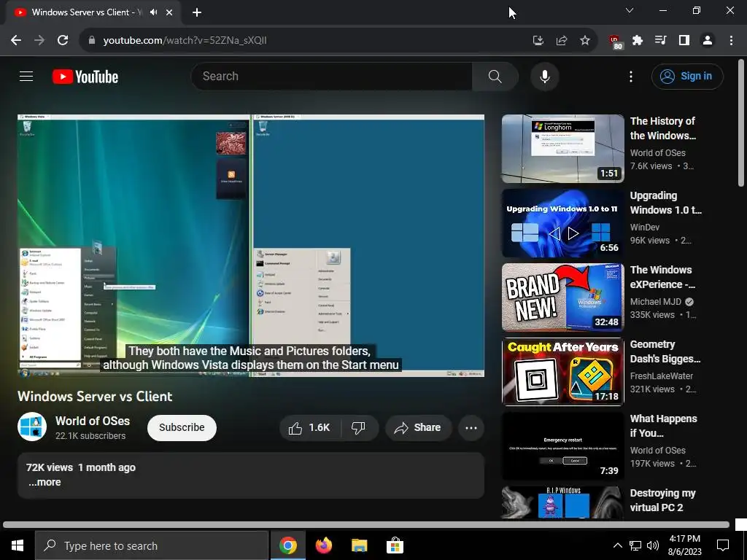Start voice search with microphone icon

(544, 76)
